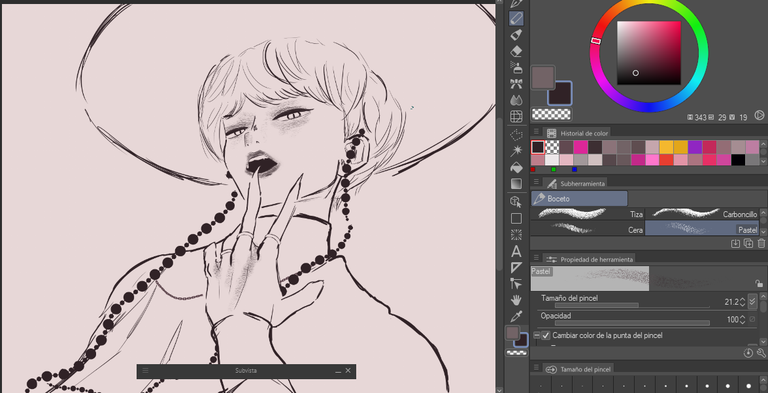Select the Object operation cube tool
768x393 pixels.
click(x=516, y=201)
